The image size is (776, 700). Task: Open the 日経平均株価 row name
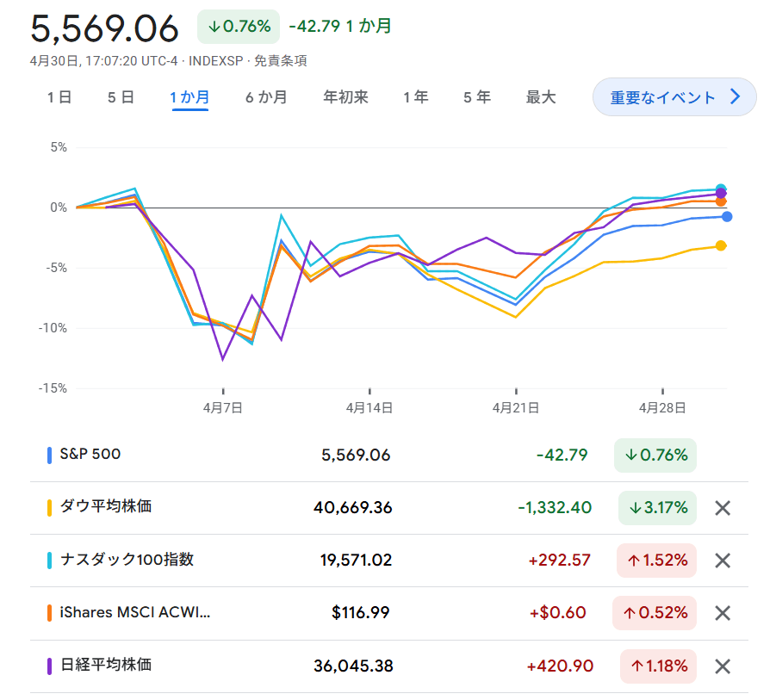[106, 665]
